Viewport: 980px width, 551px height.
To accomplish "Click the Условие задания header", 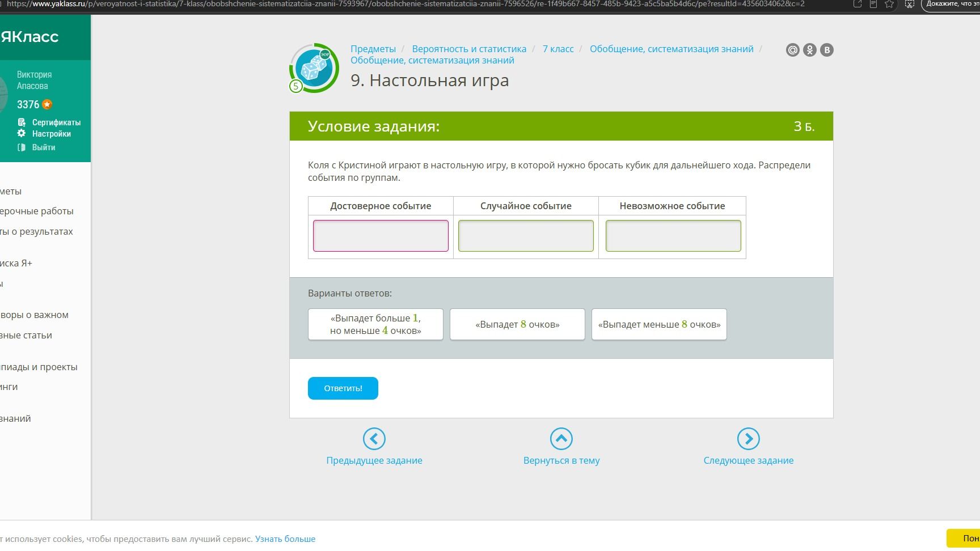I will (374, 126).
